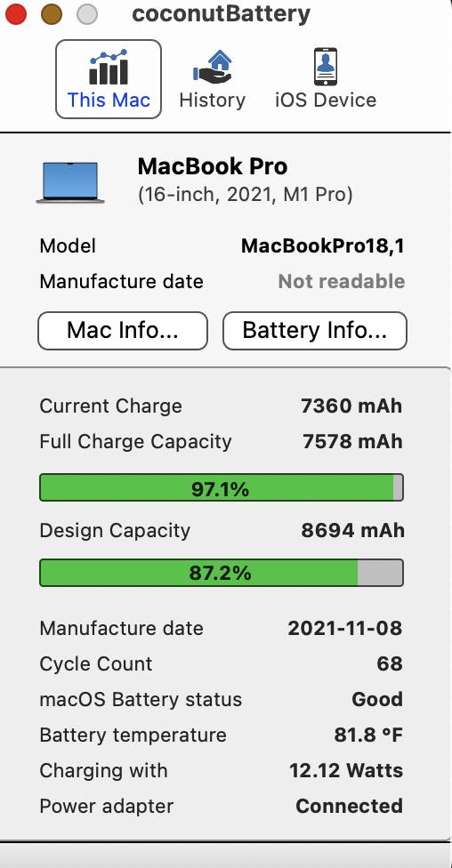The width and height of the screenshot is (452, 868).
Task: Open the History hand-and-house icon
Action: (x=212, y=67)
